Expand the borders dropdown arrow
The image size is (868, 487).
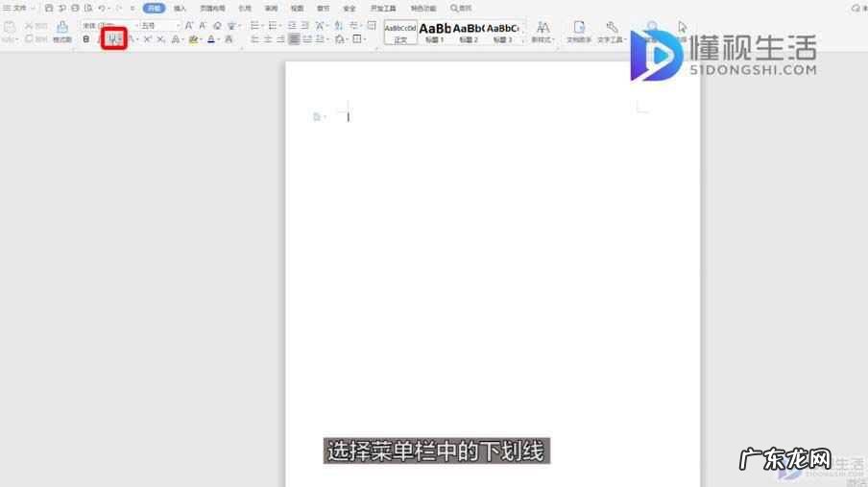365,39
